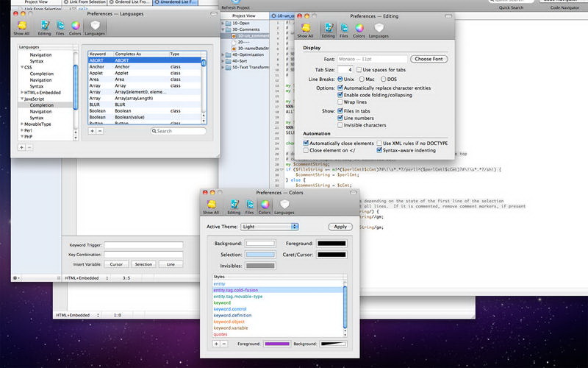Turn on Wrap lines option

pyautogui.click(x=340, y=102)
